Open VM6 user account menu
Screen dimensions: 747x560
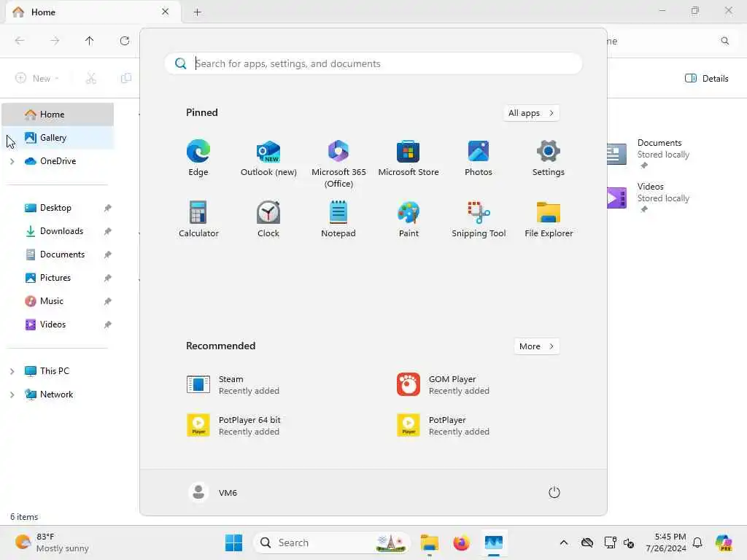(213, 492)
